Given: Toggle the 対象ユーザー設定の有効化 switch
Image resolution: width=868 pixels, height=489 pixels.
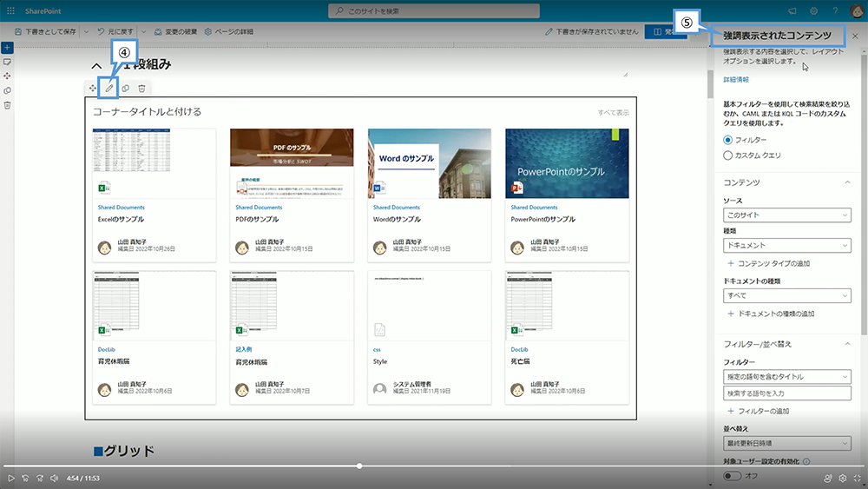Looking at the screenshot, I should pyautogui.click(x=733, y=476).
